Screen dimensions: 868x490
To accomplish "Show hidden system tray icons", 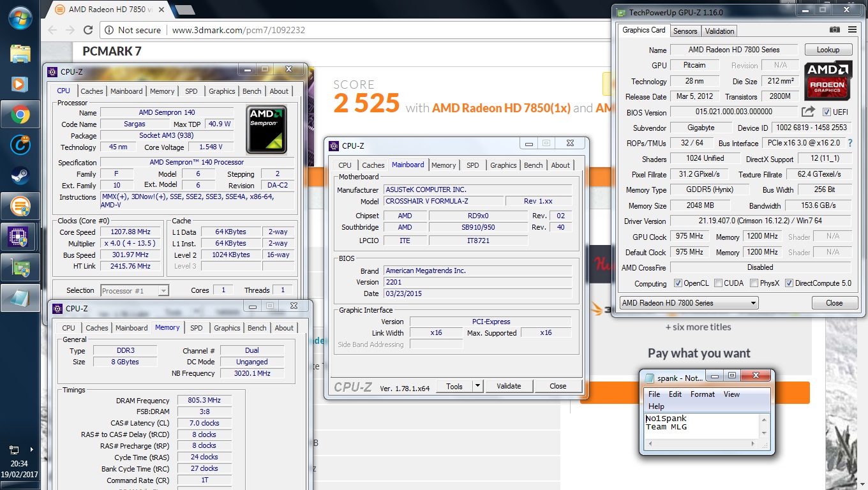I will point(31,449).
